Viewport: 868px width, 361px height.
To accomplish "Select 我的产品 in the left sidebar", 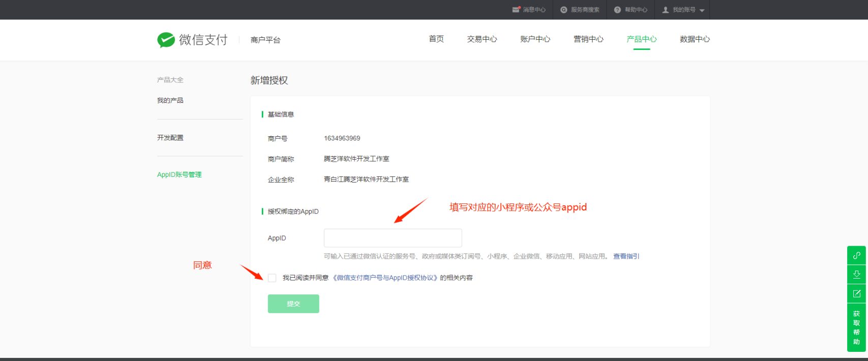I will point(170,101).
